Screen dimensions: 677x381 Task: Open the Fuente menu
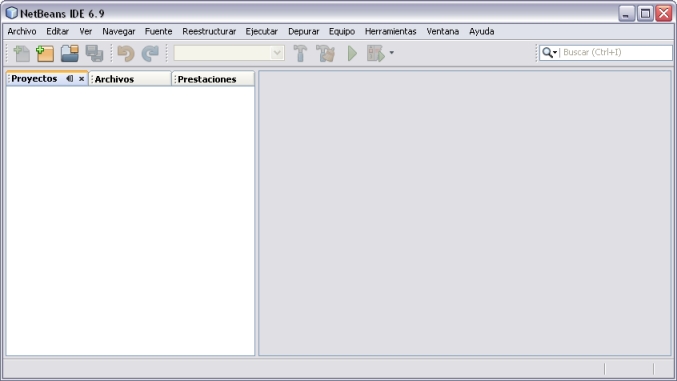coord(158,32)
